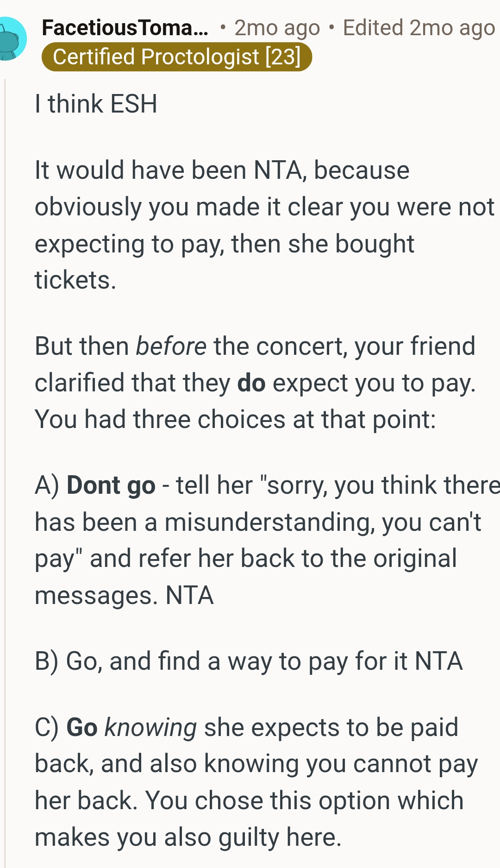
Task: Open the FacetiousToma... user profile
Action: tap(125, 28)
